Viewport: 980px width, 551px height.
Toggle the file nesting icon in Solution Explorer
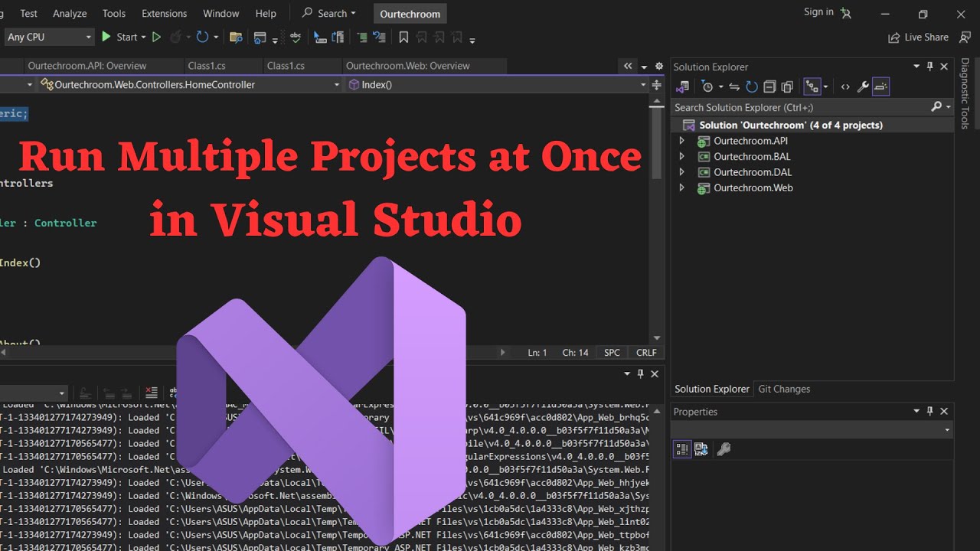coord(812,86)
